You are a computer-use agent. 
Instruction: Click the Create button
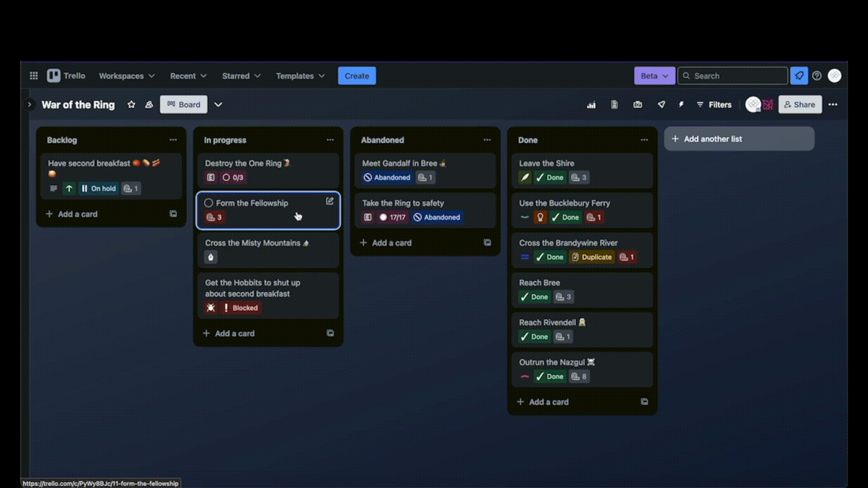(x=357, y=76)
